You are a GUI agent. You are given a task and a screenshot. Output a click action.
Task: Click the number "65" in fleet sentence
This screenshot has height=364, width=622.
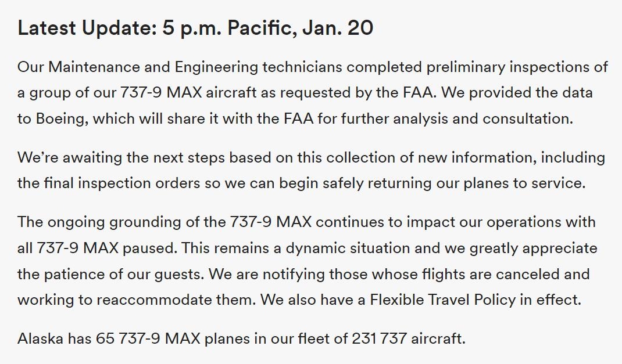[x=105, y=338]
